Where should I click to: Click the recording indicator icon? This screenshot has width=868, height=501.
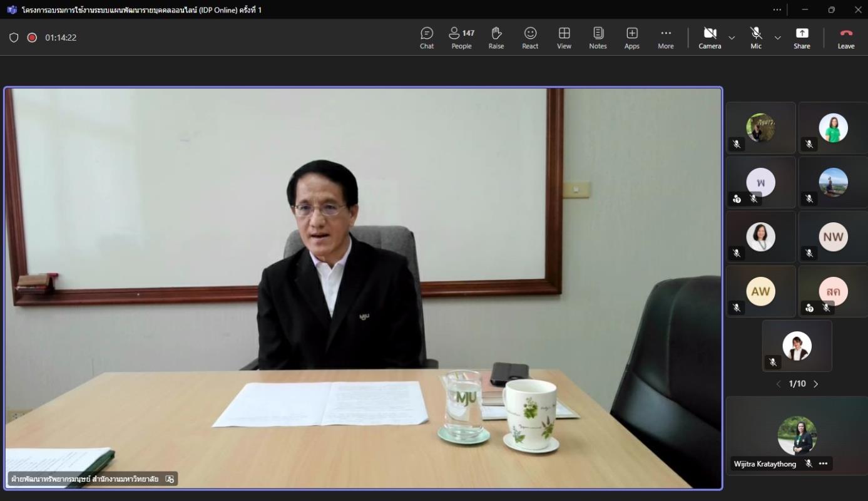(x=32, y=38)
